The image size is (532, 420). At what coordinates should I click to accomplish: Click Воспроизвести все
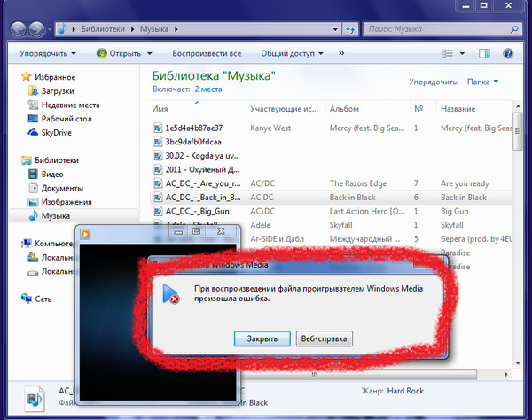[207, 53]
